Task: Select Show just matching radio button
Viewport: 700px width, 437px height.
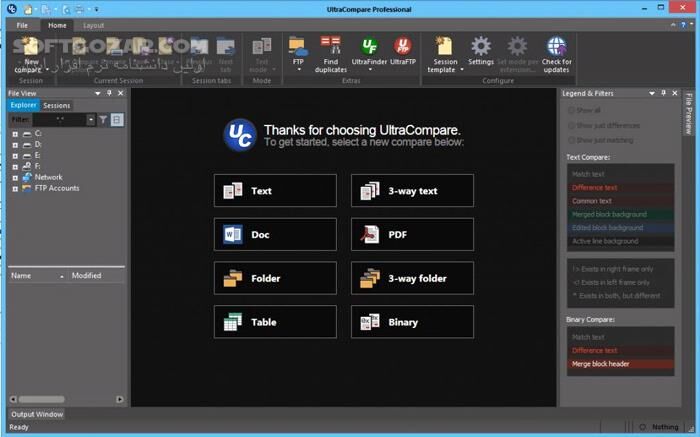Action: 571,140
